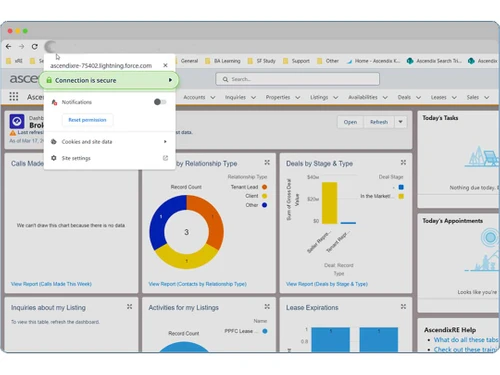Screen dimensions: 500x375
Task: Open the BA Learning bookmarks folder
Action: coord(223,61)
